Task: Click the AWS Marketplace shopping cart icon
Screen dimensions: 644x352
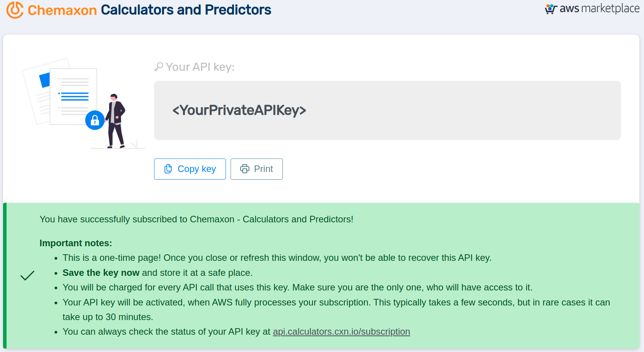Action: [551, 9]
